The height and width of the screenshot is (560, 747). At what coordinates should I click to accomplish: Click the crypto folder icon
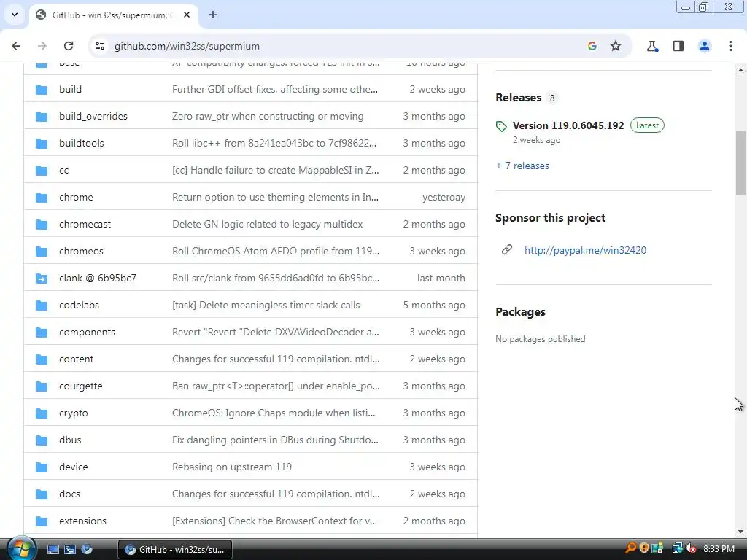[x=42, y=413]
